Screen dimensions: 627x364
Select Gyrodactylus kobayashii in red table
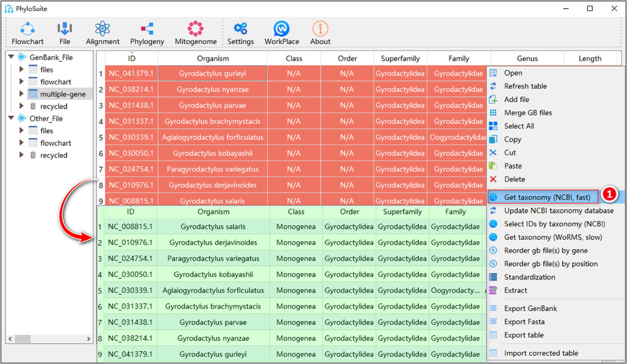click(x=213, y=153)
